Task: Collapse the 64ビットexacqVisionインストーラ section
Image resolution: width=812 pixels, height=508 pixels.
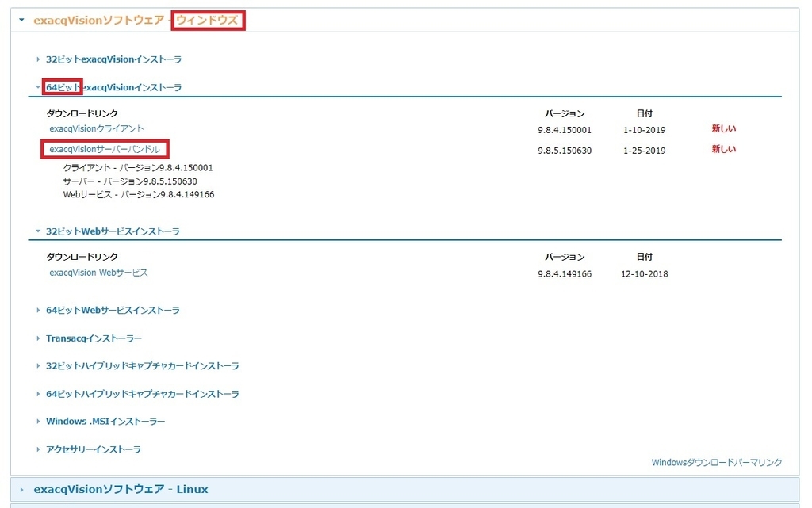Action: (113, 87)
